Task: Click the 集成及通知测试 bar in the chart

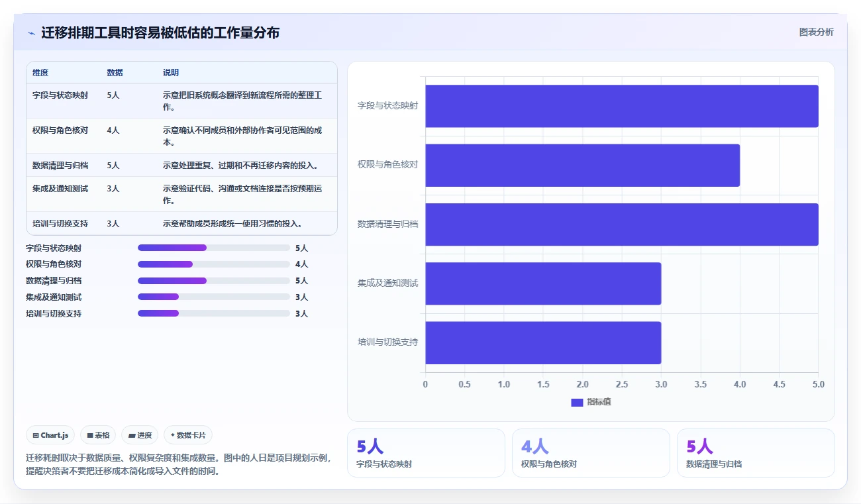Action: point(543,283)
